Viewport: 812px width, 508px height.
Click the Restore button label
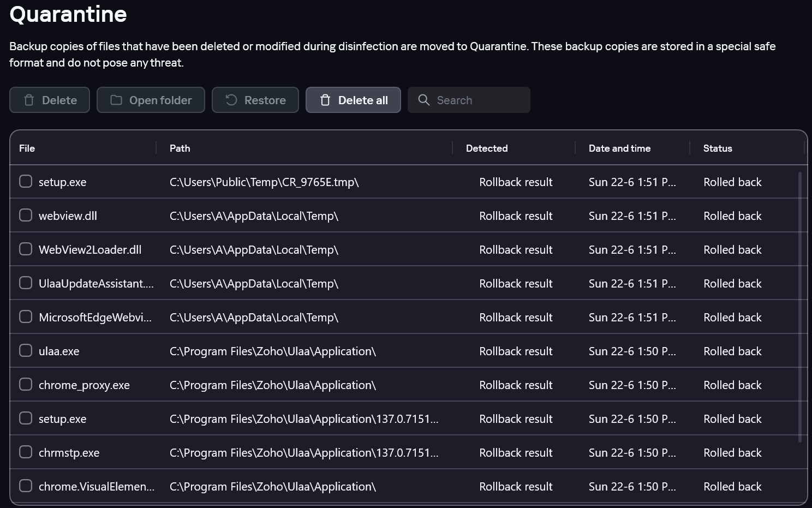[265, 100]
